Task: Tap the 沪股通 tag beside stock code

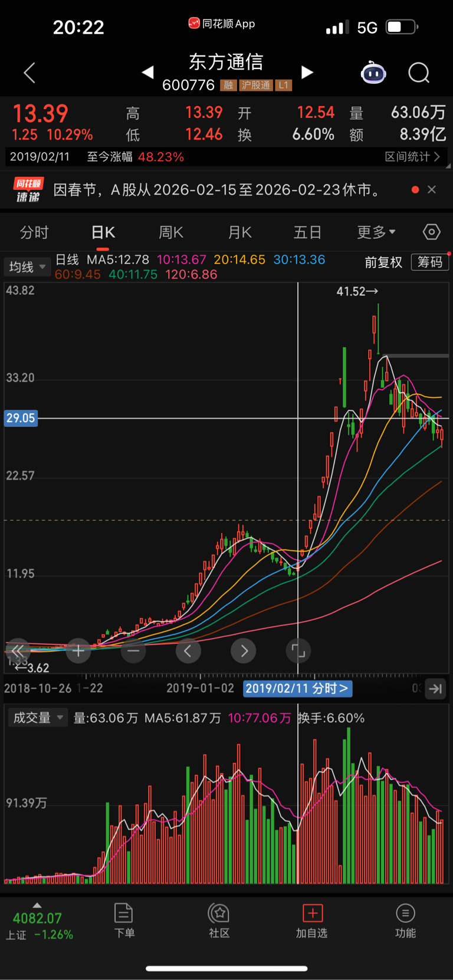Action: (256, 85)
